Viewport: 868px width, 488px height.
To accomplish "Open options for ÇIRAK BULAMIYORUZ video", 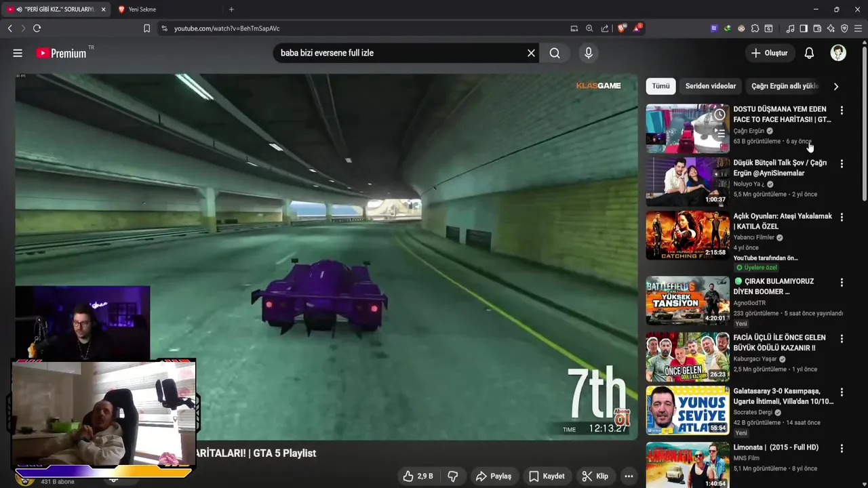I will point(842,283).
